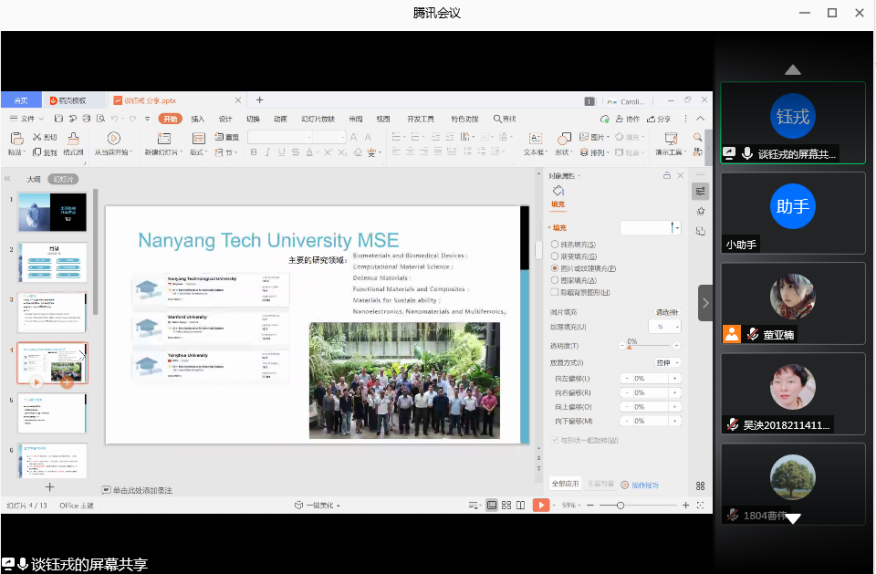
Task: Click the Copy icon in ribbon
Action: click(x=37, y=152)
